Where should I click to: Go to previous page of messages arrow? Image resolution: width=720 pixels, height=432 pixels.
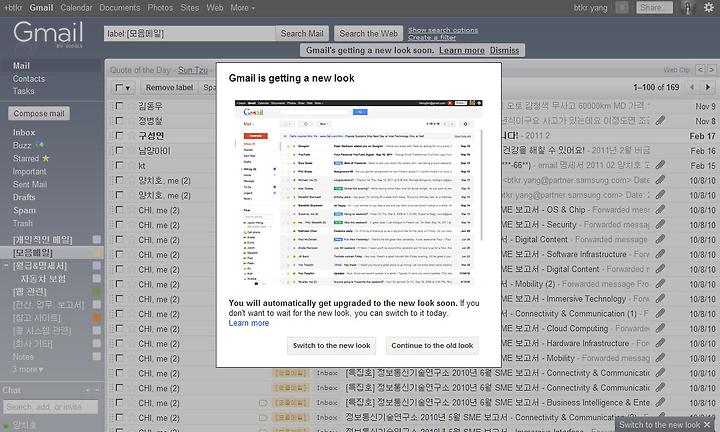692,87
